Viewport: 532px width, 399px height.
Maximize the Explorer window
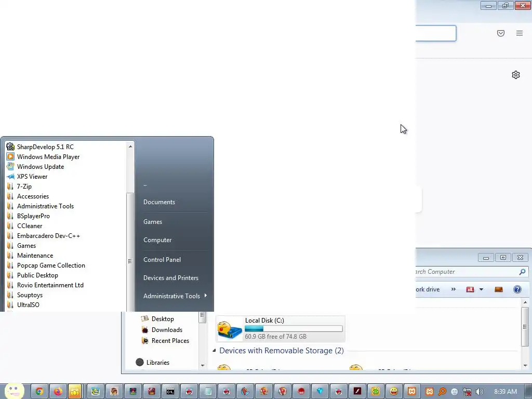(x=503, y=258)
